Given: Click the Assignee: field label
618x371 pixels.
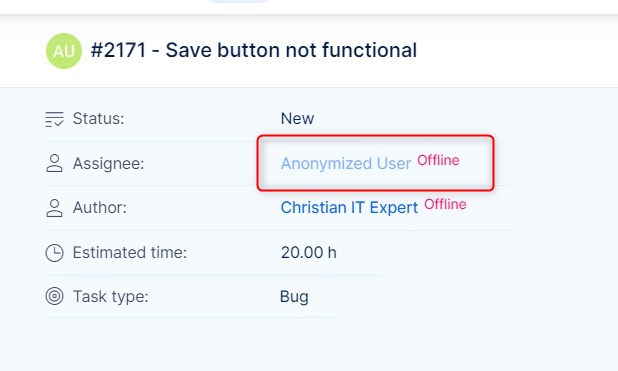Looking at the screenshot, I should point(108,163).
